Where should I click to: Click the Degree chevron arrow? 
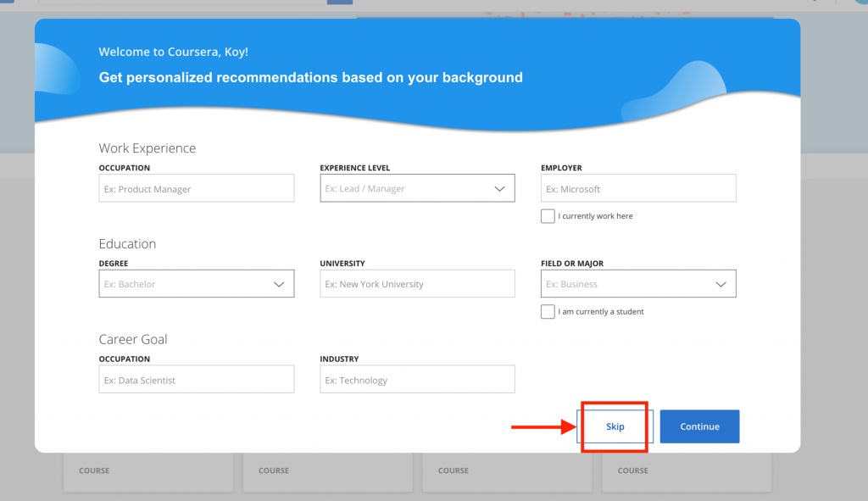pos(279,284)
